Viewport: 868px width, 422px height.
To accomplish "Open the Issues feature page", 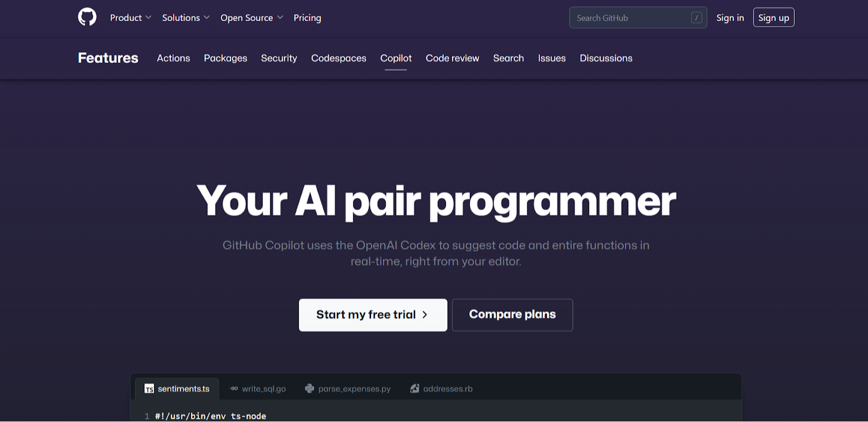I will [552, 58].
